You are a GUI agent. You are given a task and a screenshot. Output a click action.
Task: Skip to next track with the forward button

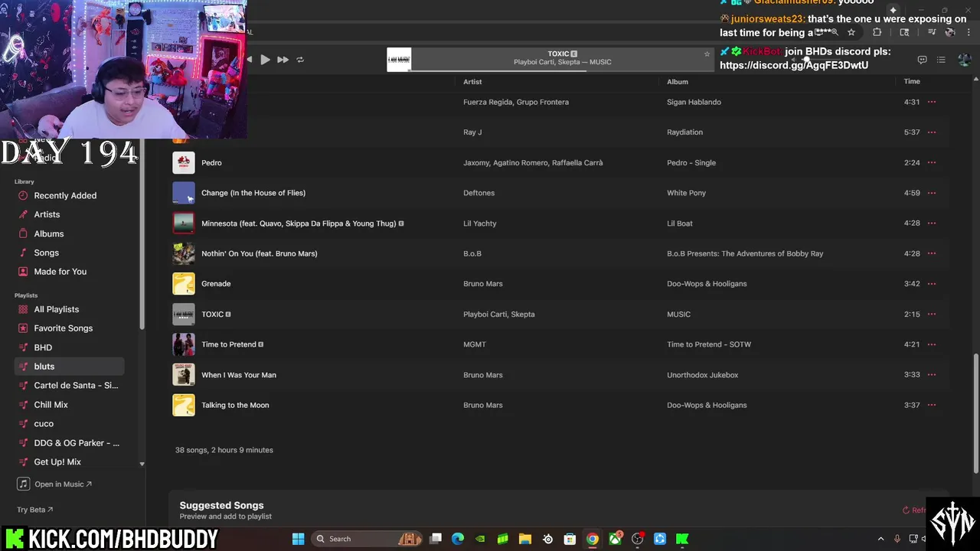(x=283, y=60)
